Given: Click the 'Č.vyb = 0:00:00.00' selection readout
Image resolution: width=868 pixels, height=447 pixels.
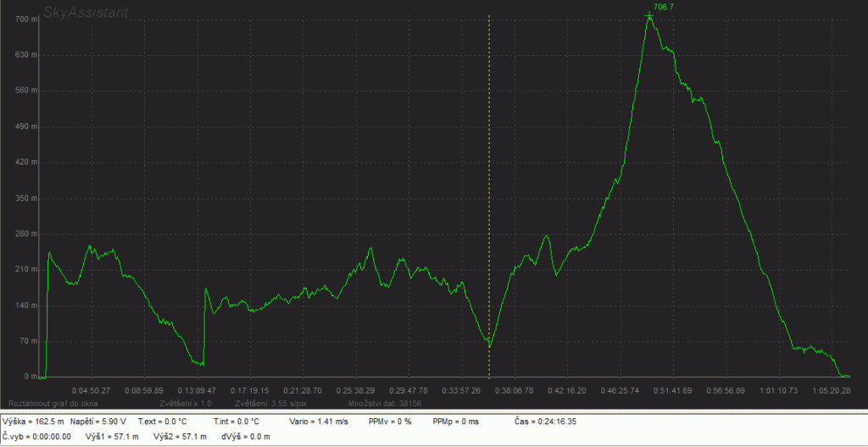Looking at the screenshot, I should [x=37, y=437].
